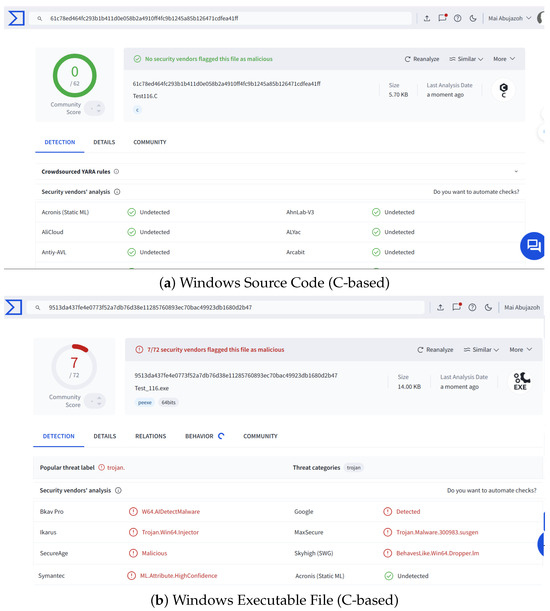Viewport: 550px width, 611px height.
Task: Click search magnifier icon beside the 9513da hash
Action: (x=38, y=307)
